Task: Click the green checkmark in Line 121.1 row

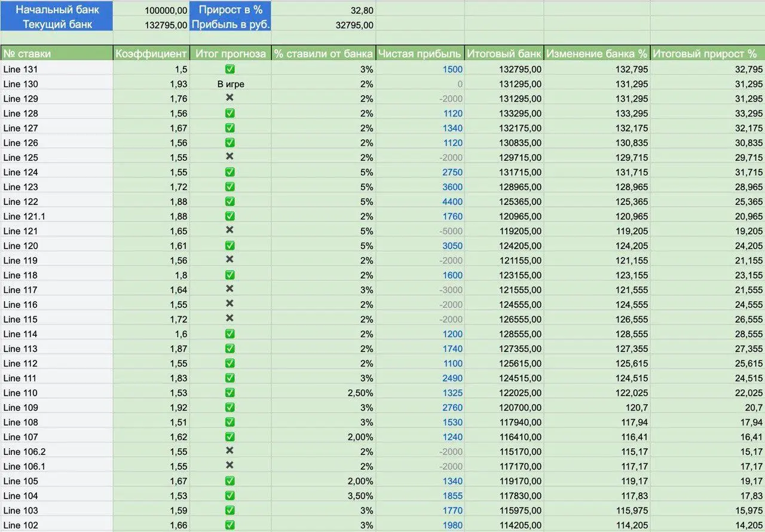Action: pyautogui.click(x=230, y=216)
